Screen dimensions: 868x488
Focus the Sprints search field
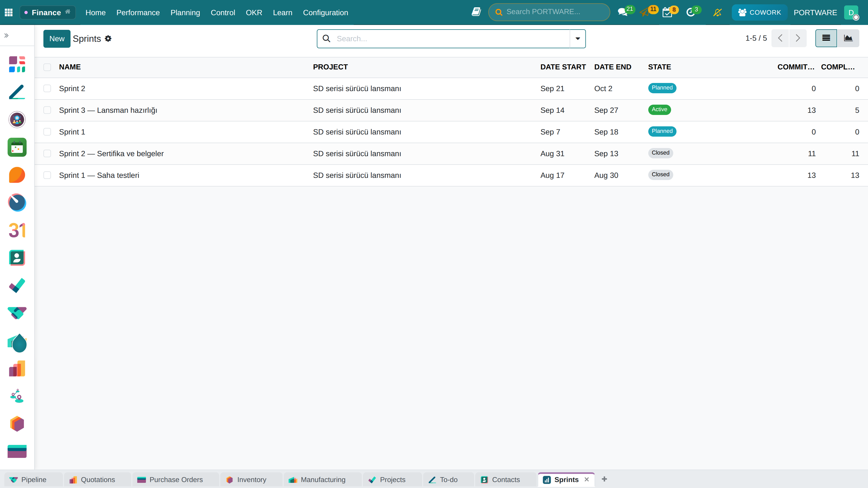[x=452, y=39]
